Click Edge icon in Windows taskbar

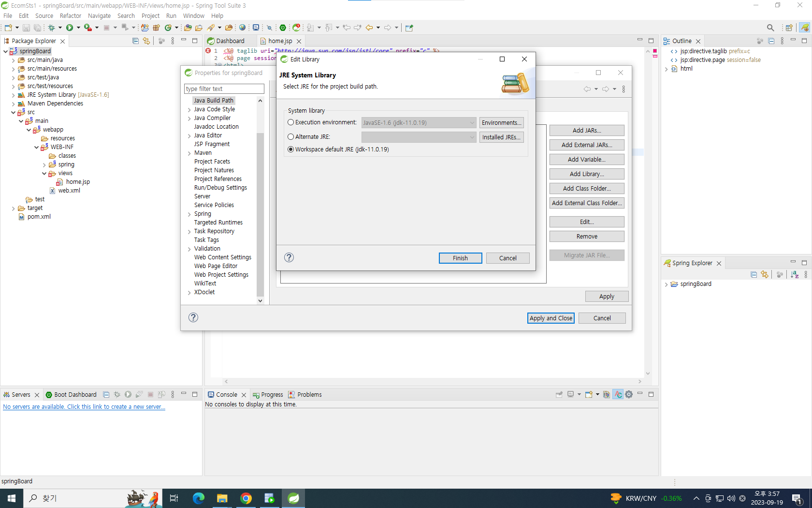click(199, 498)
